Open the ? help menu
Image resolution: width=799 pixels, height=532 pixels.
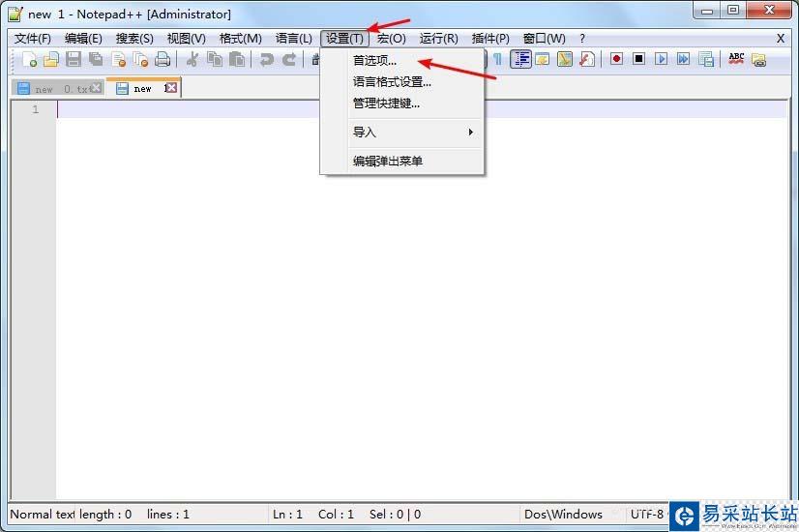[x=582, y=39]
